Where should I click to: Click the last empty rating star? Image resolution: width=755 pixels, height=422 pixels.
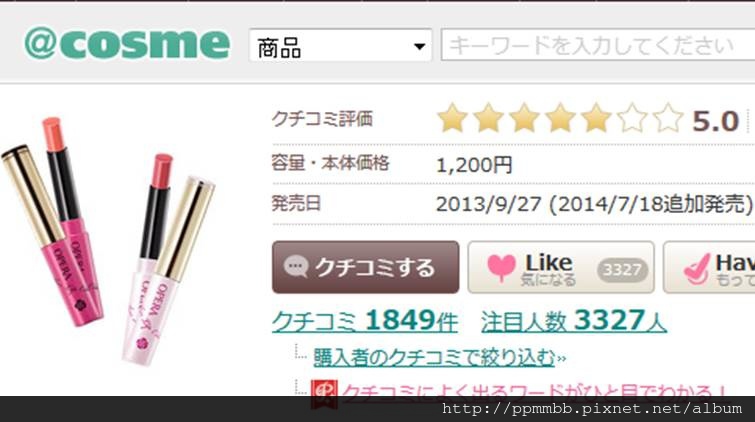tap(668, 118)
